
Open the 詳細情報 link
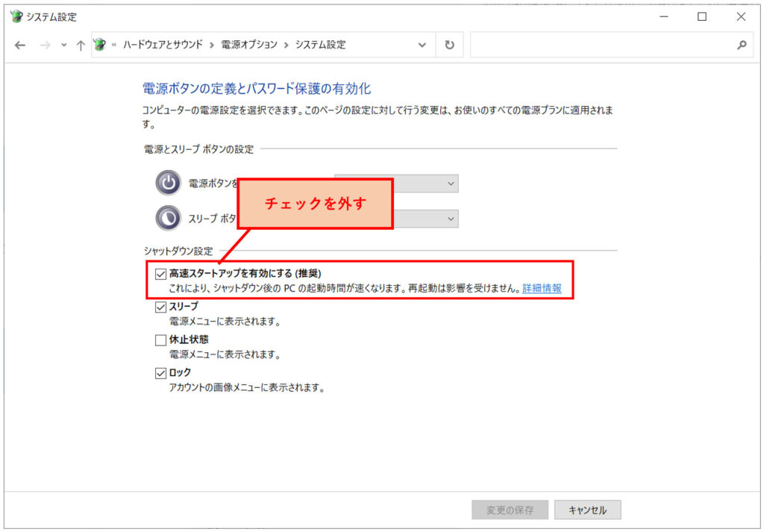(542, 289)
